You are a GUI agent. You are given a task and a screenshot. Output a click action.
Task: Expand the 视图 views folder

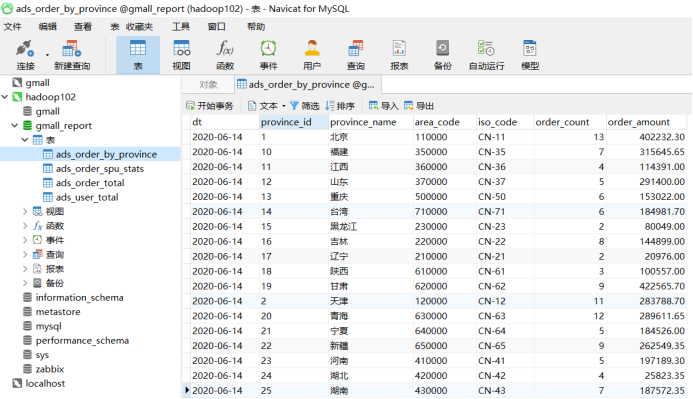coord(25,212)
